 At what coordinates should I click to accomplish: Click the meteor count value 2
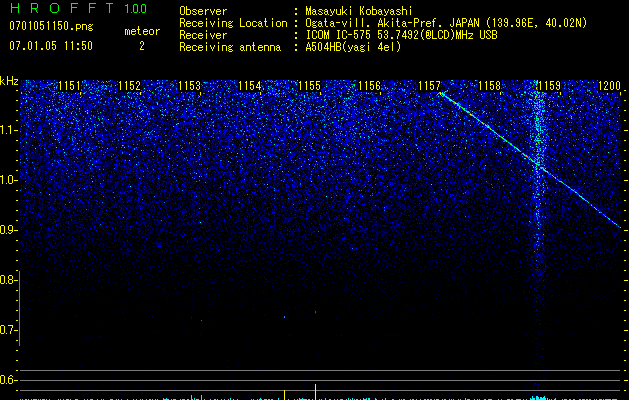click(142, 46)
